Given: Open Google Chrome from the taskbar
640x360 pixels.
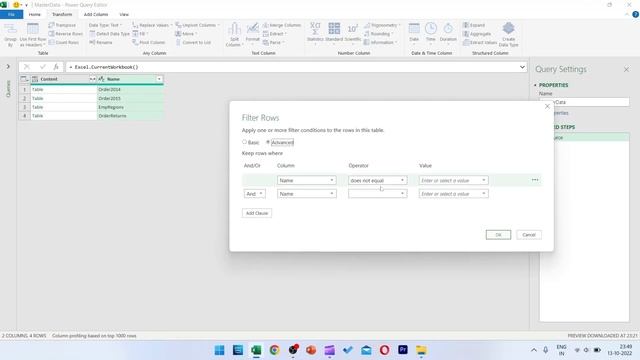Looking at the screenshot, I should click(274, 350).
